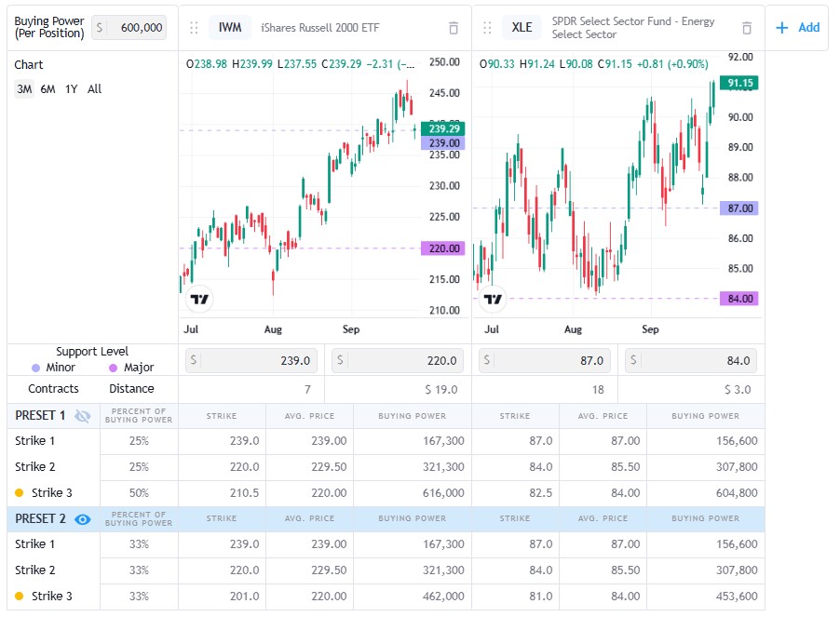Click the TradingView logo on IWM chart

coord(199,300)
